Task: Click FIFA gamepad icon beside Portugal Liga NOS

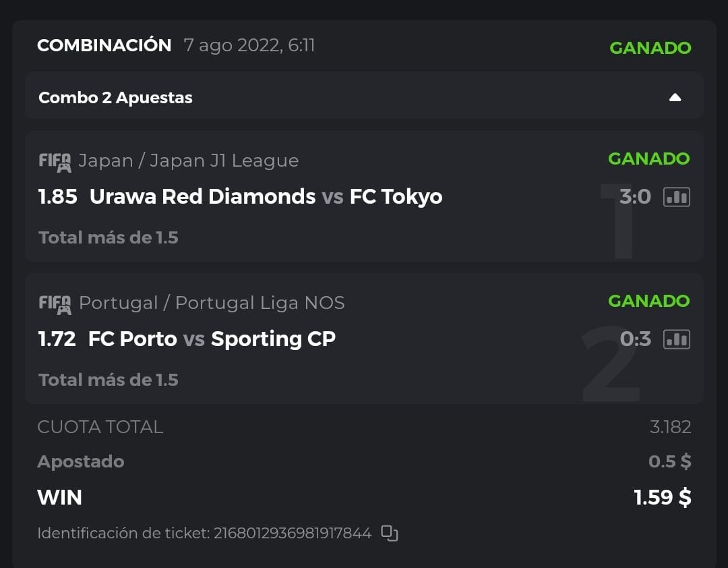Action: click(x=55, y=305)
